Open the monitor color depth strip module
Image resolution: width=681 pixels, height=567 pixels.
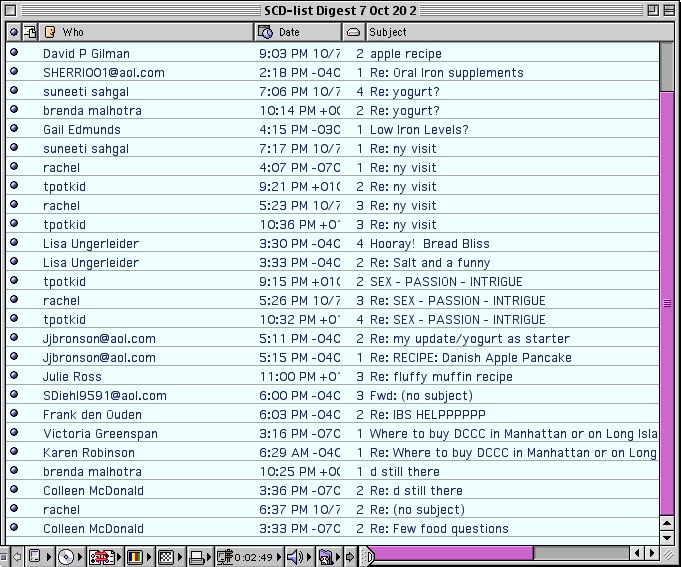click(x=134, y=557)
